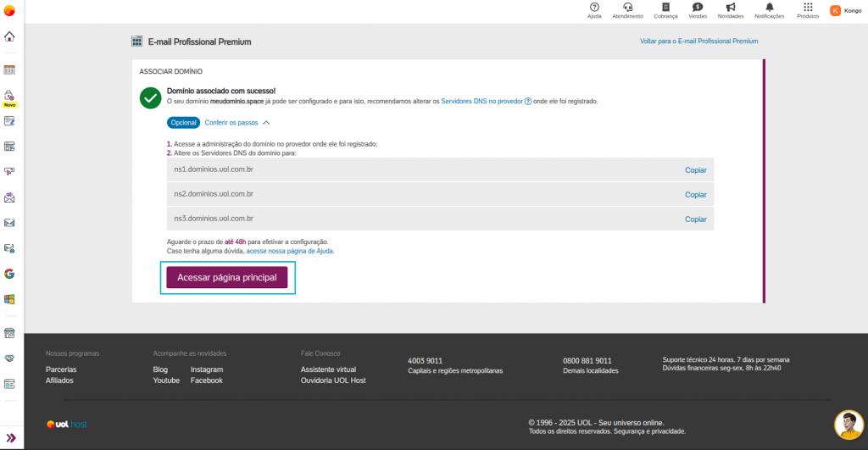Click the E-mail Profissional Premium grid icon
868x450 pixels.
coord(136,41)
